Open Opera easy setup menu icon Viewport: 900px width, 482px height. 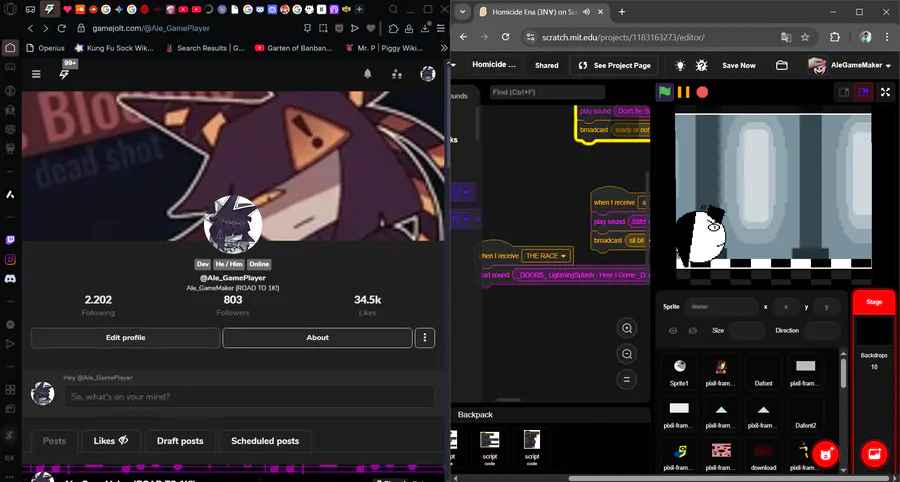tap(440, 28)
